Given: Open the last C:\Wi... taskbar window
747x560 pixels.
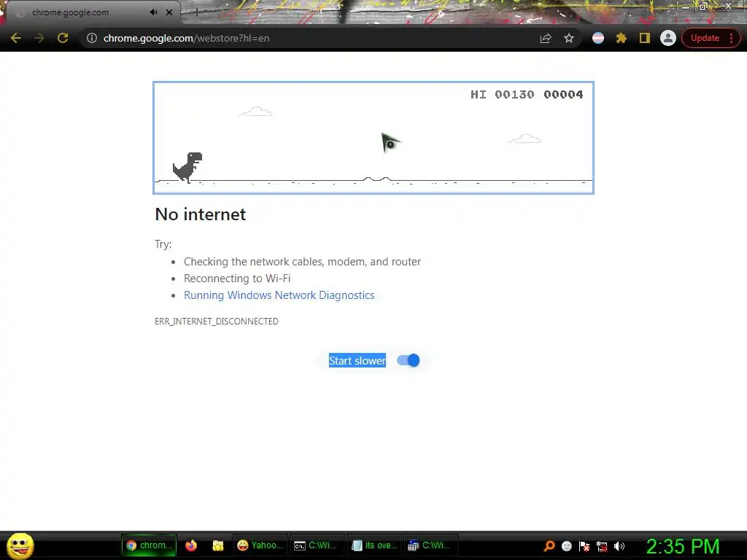Looking at the screenshot, I should 430,545.
